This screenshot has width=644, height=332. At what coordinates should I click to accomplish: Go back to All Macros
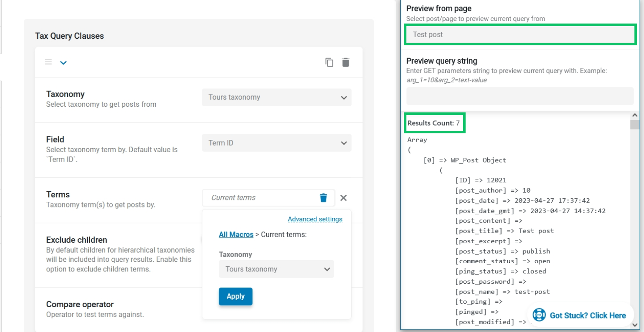click(x=236, y=234)
